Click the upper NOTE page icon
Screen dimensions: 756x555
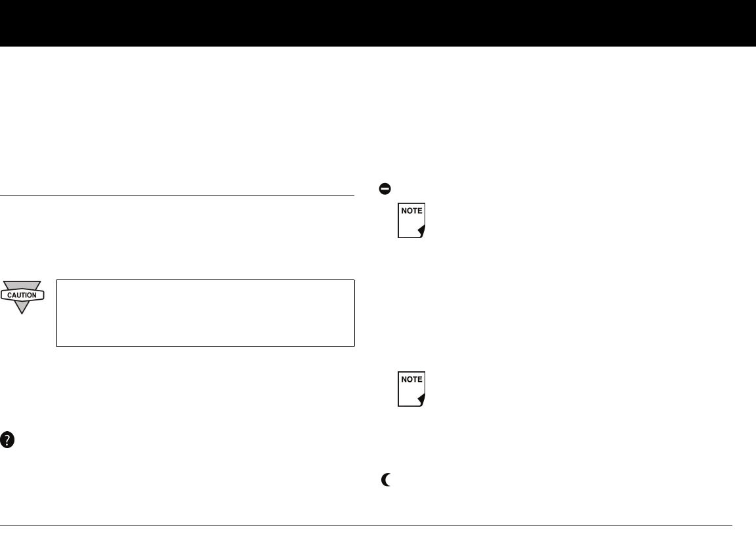click(x=411, y=220)
